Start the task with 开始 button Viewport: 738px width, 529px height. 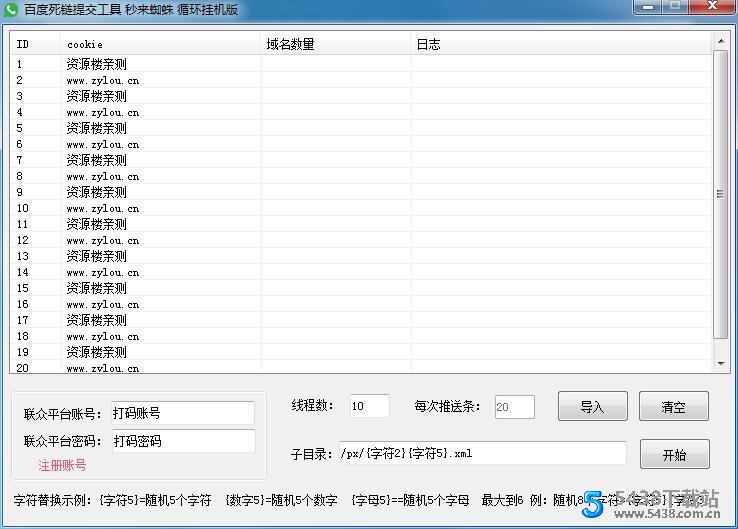click(674, 454)
